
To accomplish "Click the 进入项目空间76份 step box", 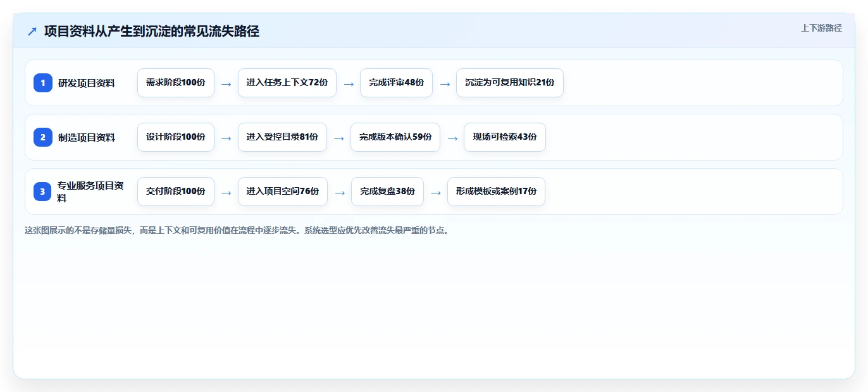I will click(x=283, y=192).
